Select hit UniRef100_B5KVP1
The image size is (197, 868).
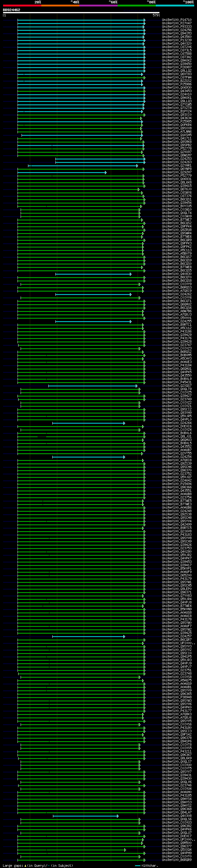click(176, 569)
